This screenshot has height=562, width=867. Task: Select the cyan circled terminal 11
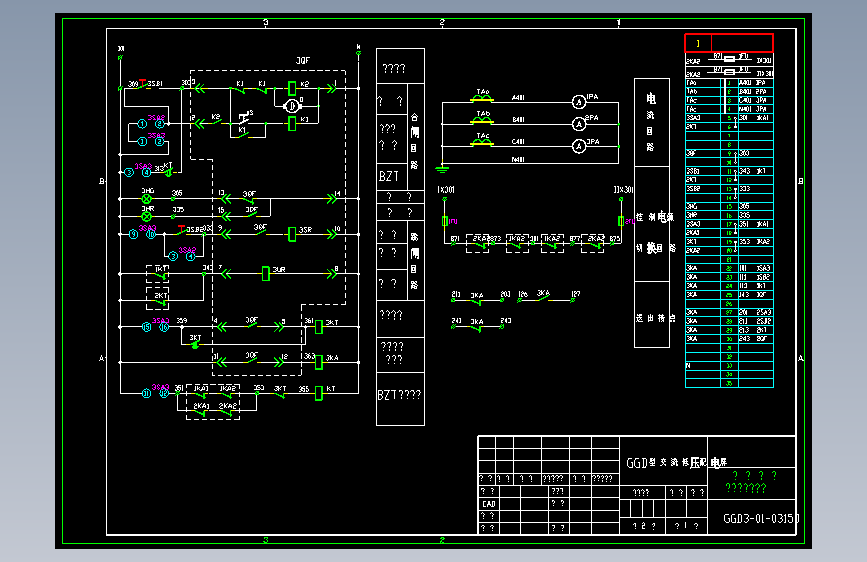click(x=147, y=393)
